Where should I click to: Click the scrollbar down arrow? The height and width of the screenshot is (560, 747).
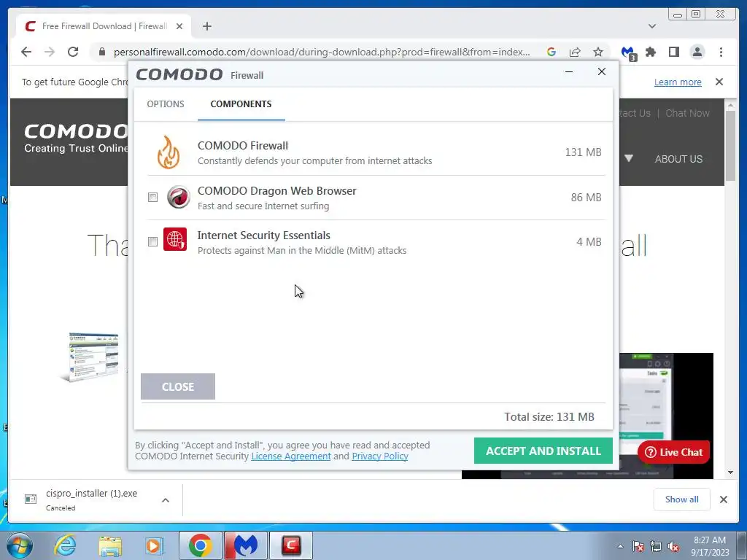pyautogui.click(x=730, y=472)
